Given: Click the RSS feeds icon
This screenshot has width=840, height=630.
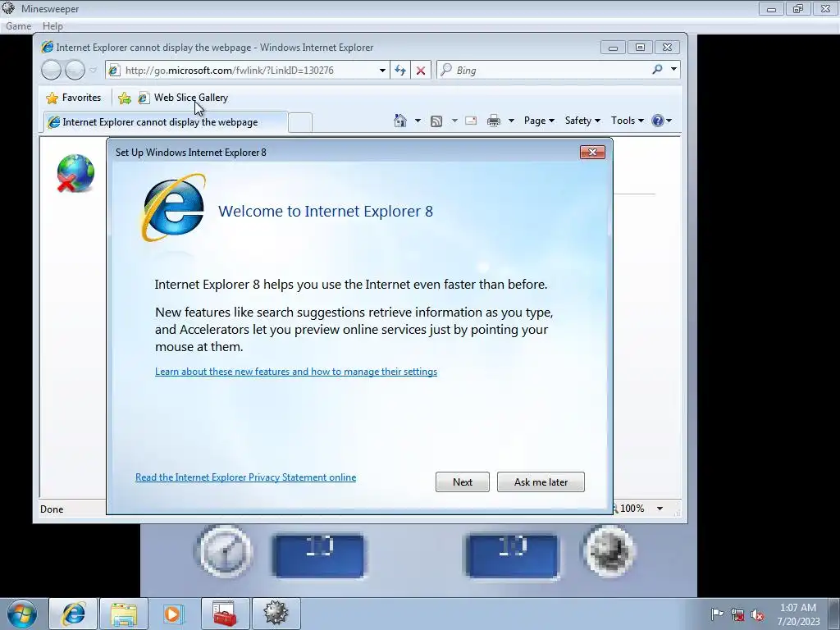Looking at the screenshot, I should tap(436, 121).
